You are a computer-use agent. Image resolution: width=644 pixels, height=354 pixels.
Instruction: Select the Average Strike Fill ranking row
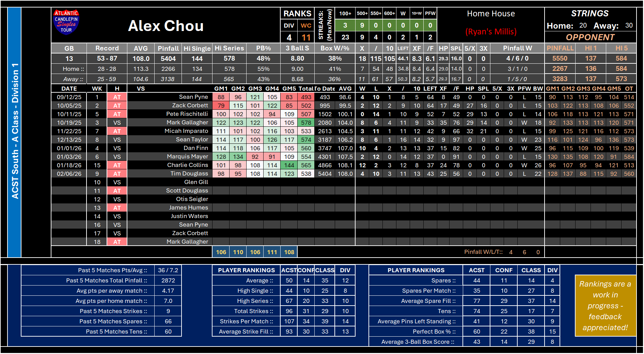pos(246,332)
